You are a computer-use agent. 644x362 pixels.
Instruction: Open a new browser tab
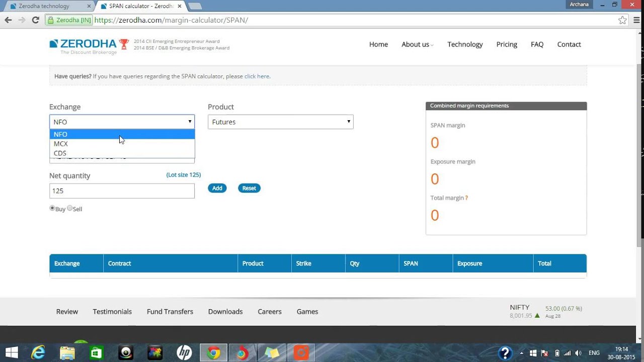[195, 6]
